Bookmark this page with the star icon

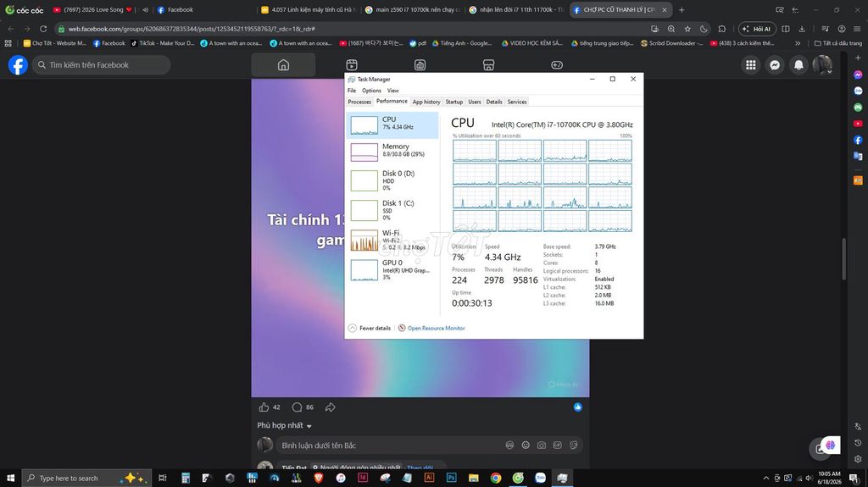[687, 29]
